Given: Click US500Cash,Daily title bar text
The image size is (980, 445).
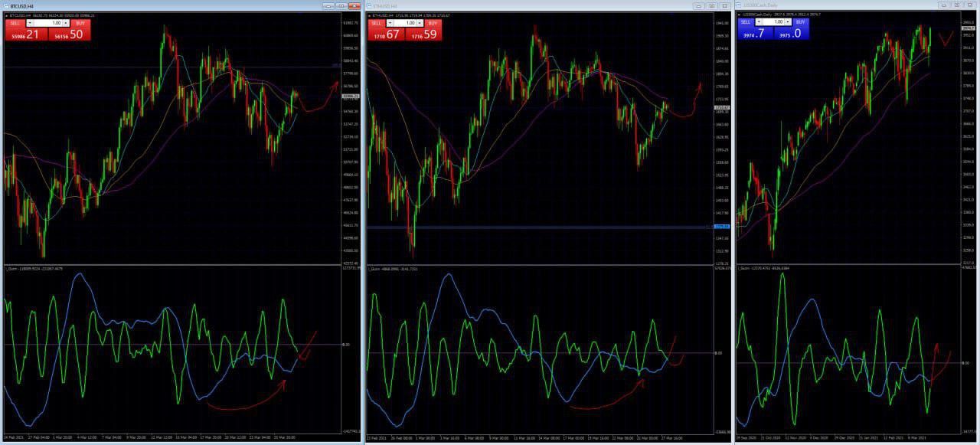Looking at the screenshot, I should 760,5.
